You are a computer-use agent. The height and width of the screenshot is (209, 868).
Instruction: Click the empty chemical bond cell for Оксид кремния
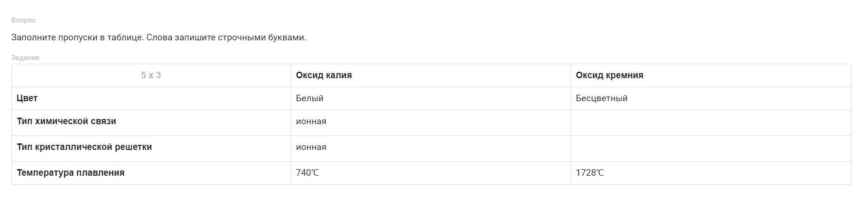click(710, 123)
